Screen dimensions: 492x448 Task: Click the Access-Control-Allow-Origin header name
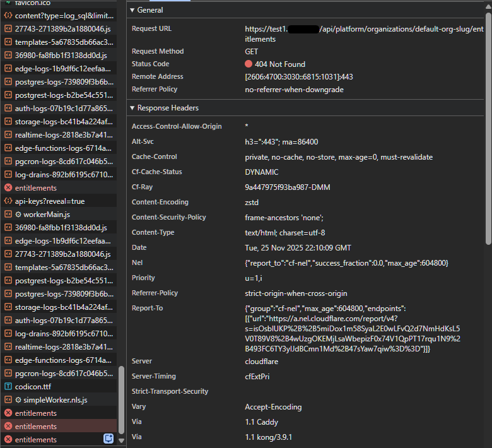click(x=177, y=126)
